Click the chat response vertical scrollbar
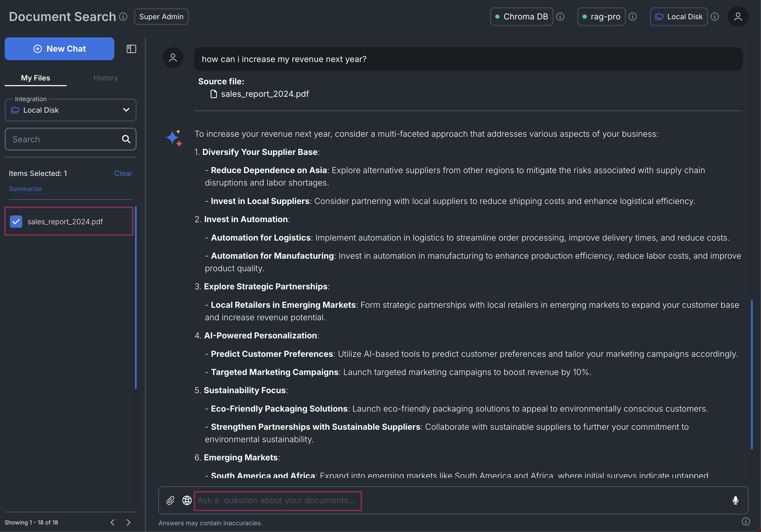The width and height of the screenshot is (761, 532). pyautogui.click(x=751, y=374)
